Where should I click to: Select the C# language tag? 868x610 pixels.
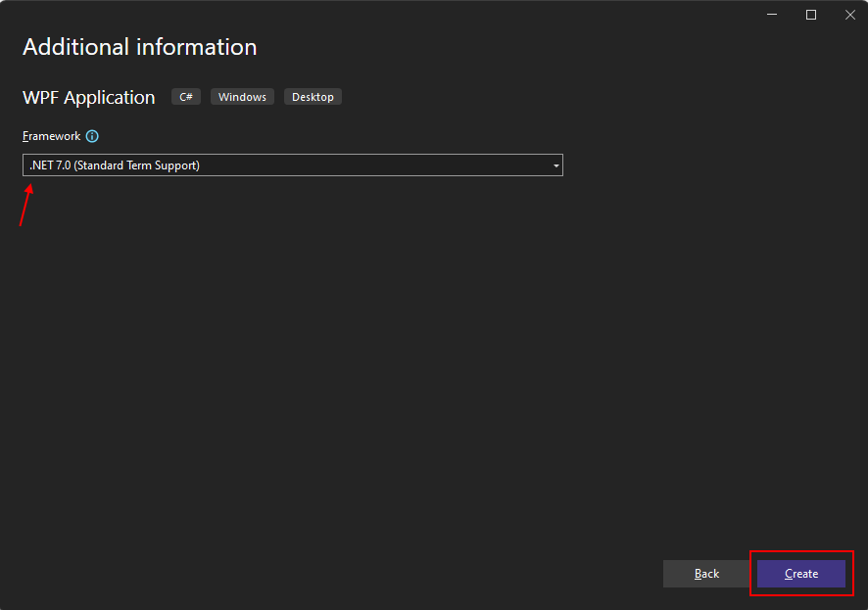pyautogui.click(x=185, y=96)
